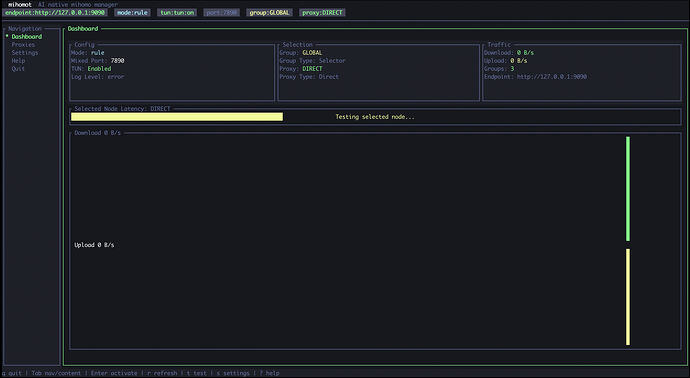Screen dimensions: 690x378
Task: Click the Selected Node Latency: DIRECT title
Action: coord(122,109)
